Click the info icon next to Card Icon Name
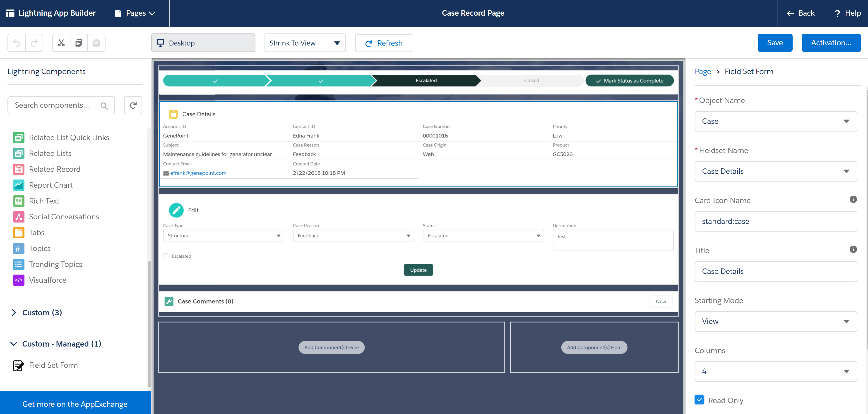 point(853,199)
